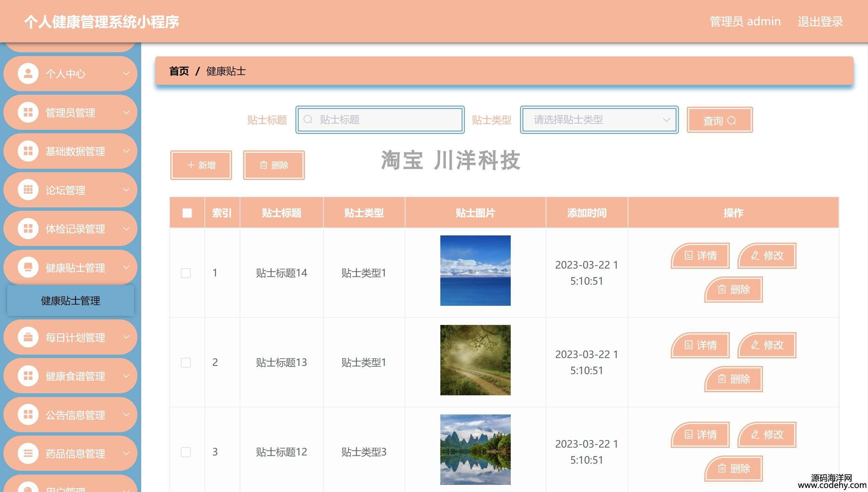Click the 健康食谱管理 grid icon

28,376
